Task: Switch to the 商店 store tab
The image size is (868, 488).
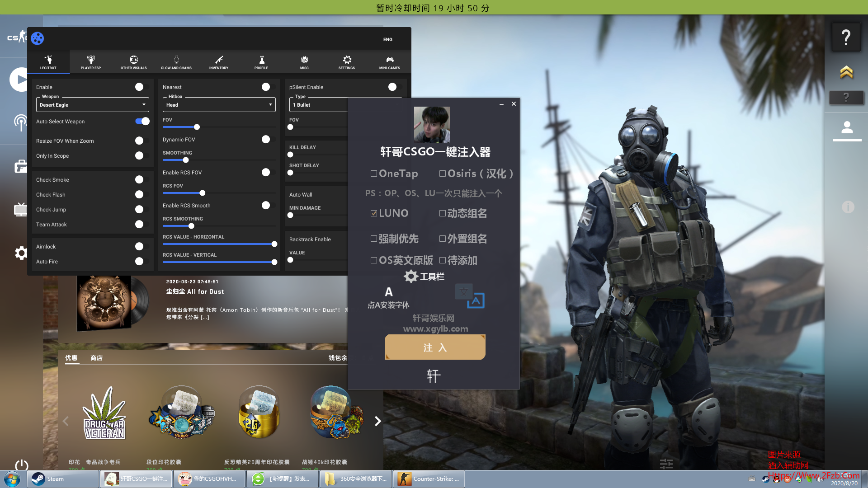Action: pyautogui.click(x=96, y=358)
